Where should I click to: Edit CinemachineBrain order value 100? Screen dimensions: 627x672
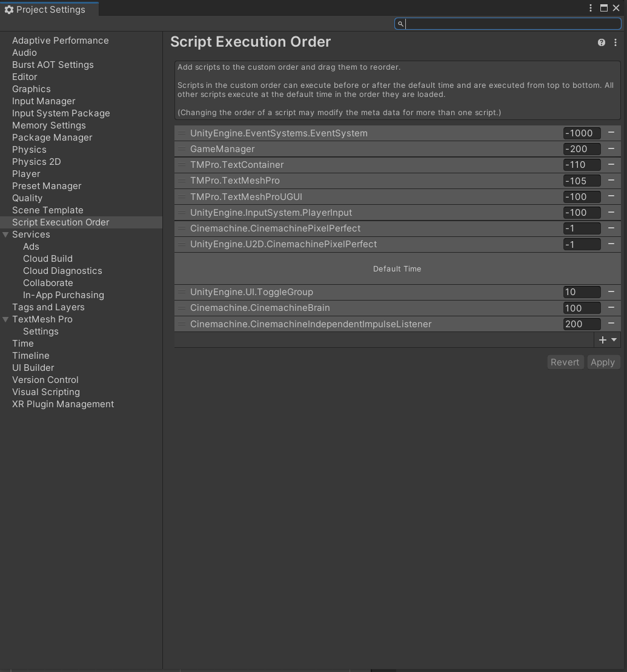pyautogui.click(x=582, y=308)
